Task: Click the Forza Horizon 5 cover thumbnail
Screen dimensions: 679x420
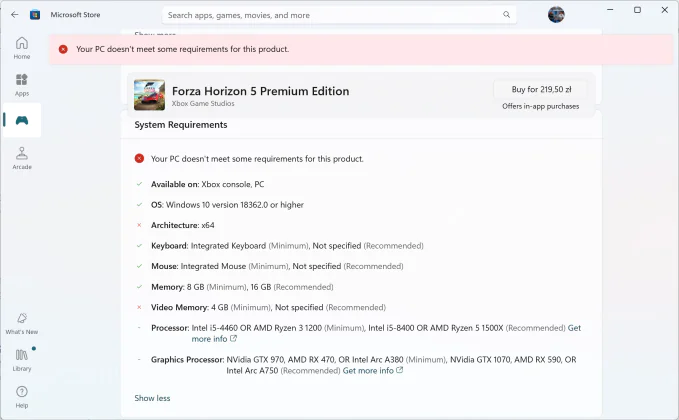Action: coord(149,95)
